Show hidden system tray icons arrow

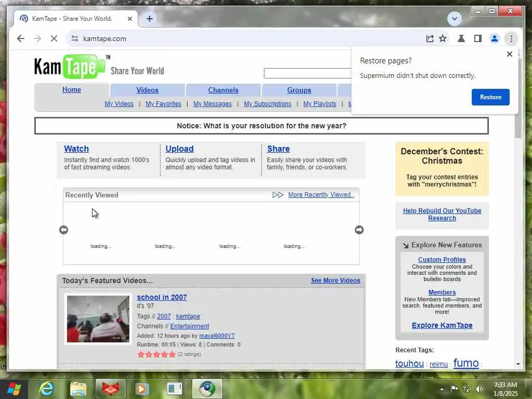point(442,389)
